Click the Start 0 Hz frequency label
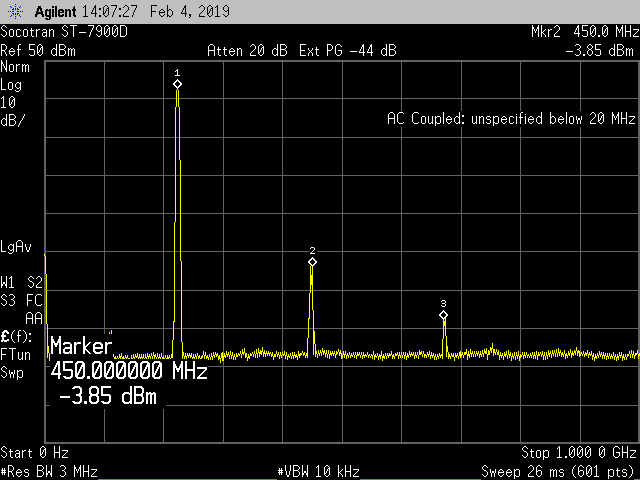 click(x=34, y=453)
